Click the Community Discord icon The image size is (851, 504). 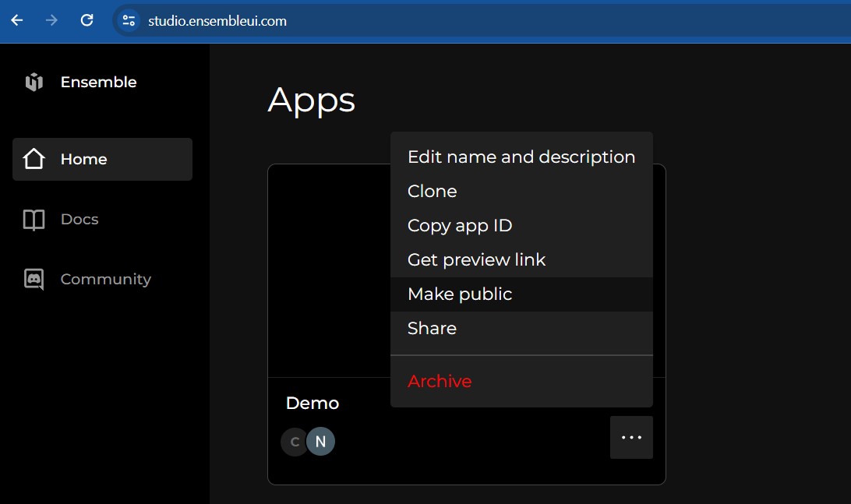pyautogui.click(x=33, y=278)
